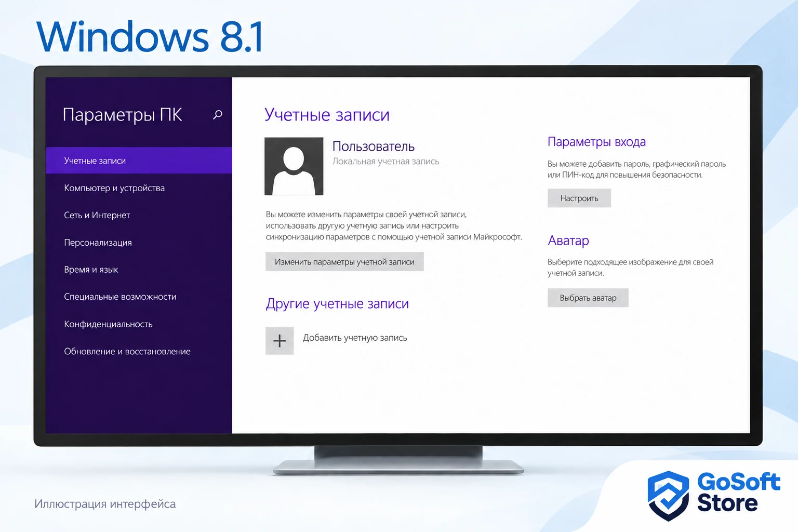Click the Параметры входа heading

(597, 142)
